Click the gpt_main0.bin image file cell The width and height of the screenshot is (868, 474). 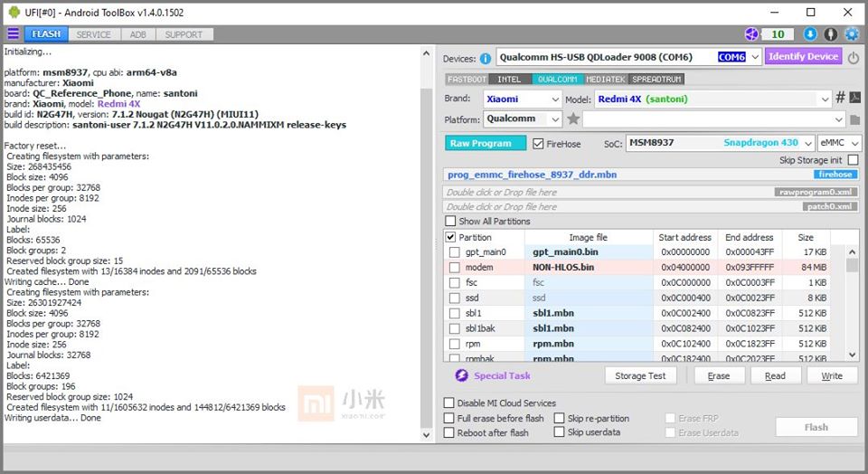(x=589, y=252)
